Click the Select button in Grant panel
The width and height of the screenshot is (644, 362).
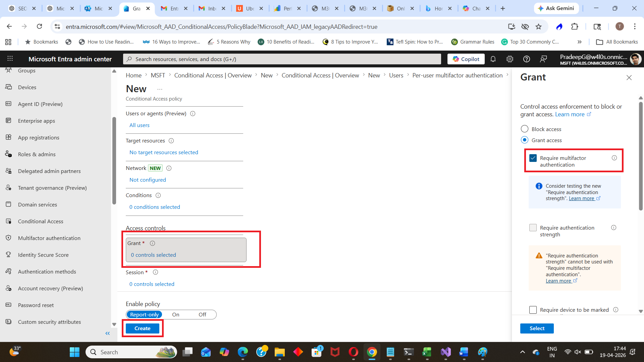[537, 328]
